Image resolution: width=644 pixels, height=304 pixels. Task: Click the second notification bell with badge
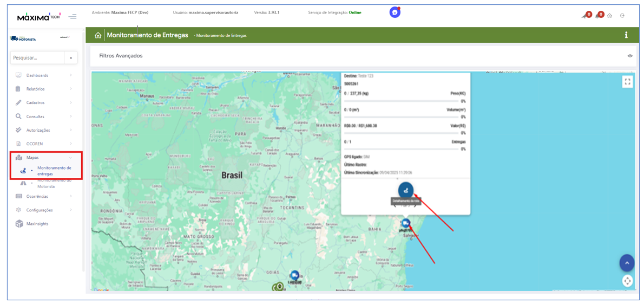(598, 16)
